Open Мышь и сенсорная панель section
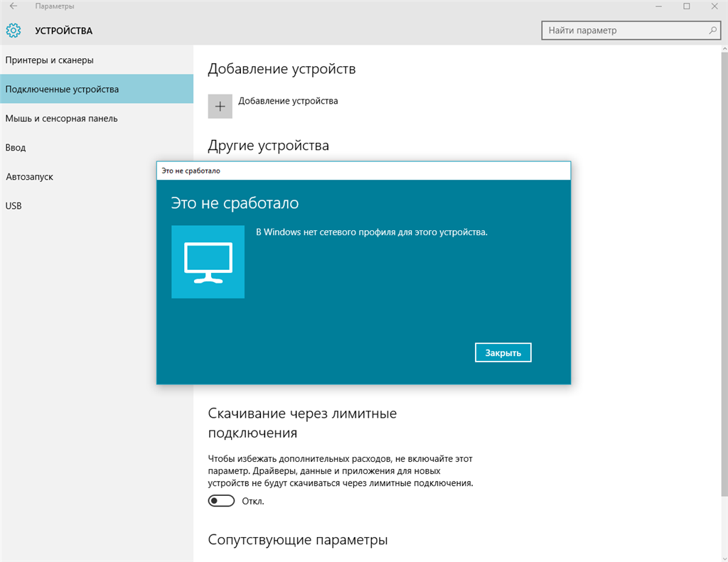 (97, 119)
